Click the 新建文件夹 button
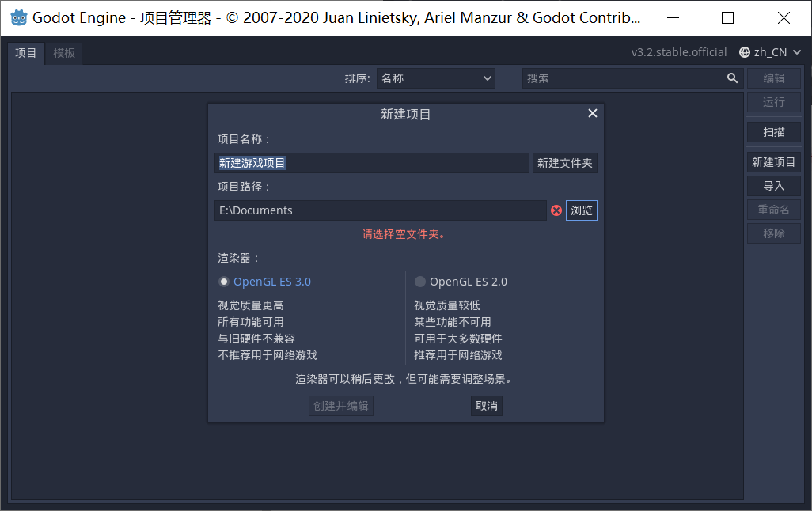This screenshot has width=812, height=511. pos(564,163)
